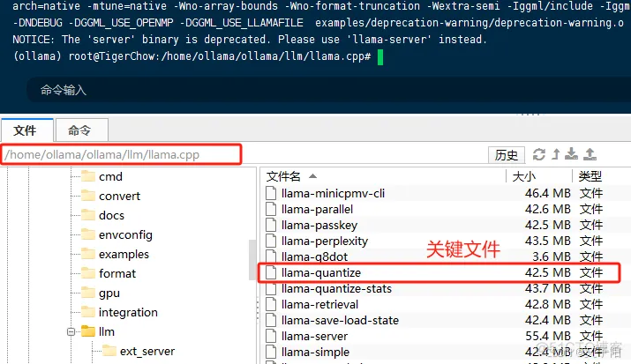Click the file icon of llama-parallel

pyautogui.click(x=271, y=209)
